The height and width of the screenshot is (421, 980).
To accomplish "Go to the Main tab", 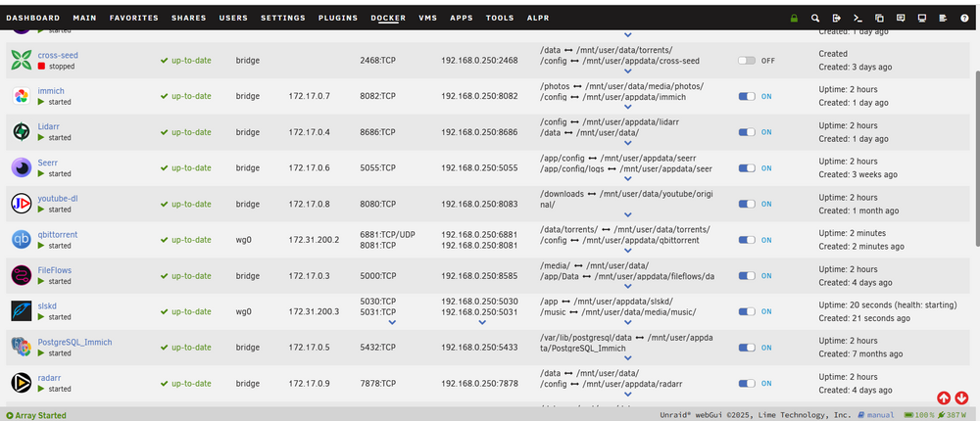I will point(85,19).
